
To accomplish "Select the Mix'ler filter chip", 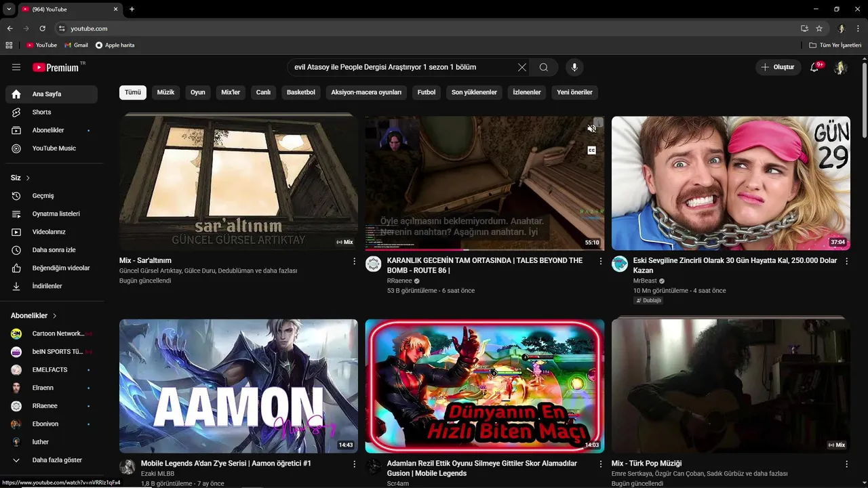I will click(x=231, y=92).
